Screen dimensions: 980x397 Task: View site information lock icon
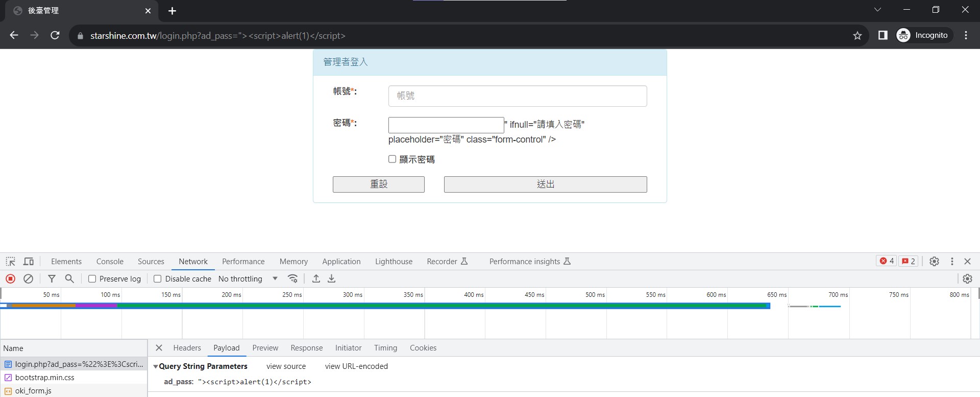(80, 36)
